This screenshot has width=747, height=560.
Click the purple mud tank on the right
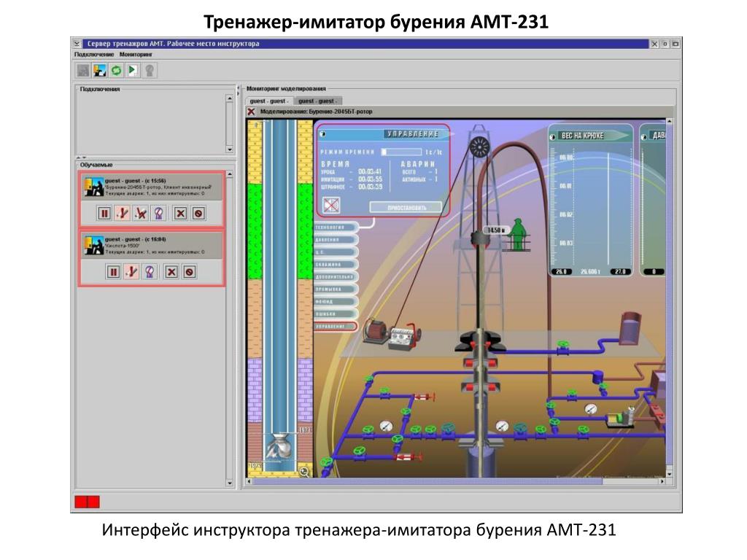tap(631, 328)
